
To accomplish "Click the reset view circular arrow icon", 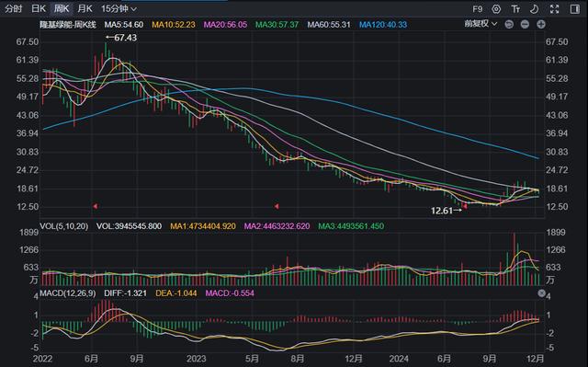I will pos(509,25).
